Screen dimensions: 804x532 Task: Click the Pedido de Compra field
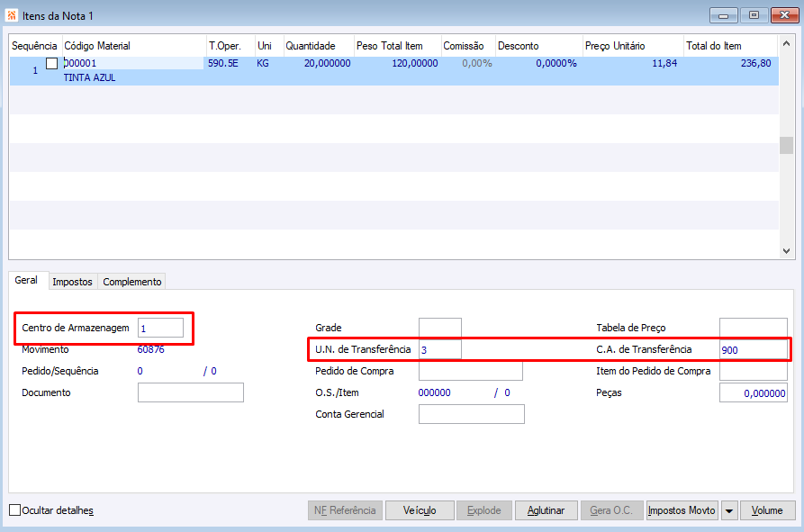(471, 371)
